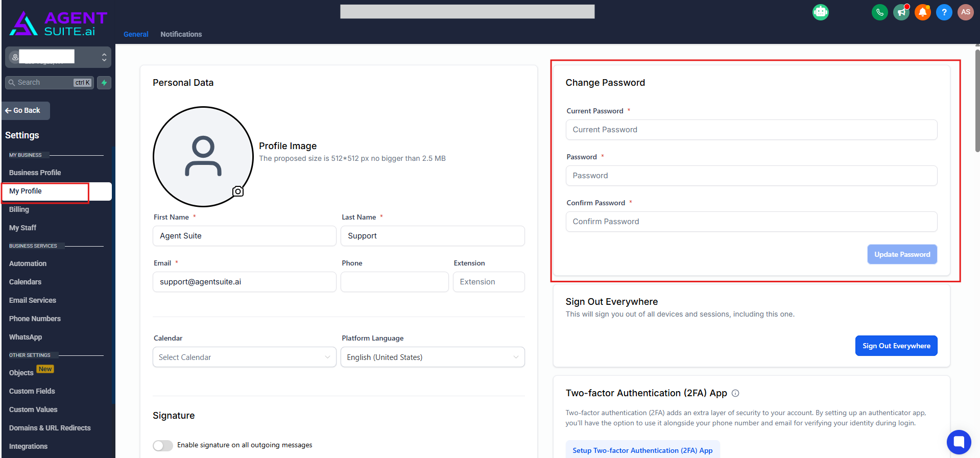Open the chat widget bubble
The image size is (980, 458).
959,442
